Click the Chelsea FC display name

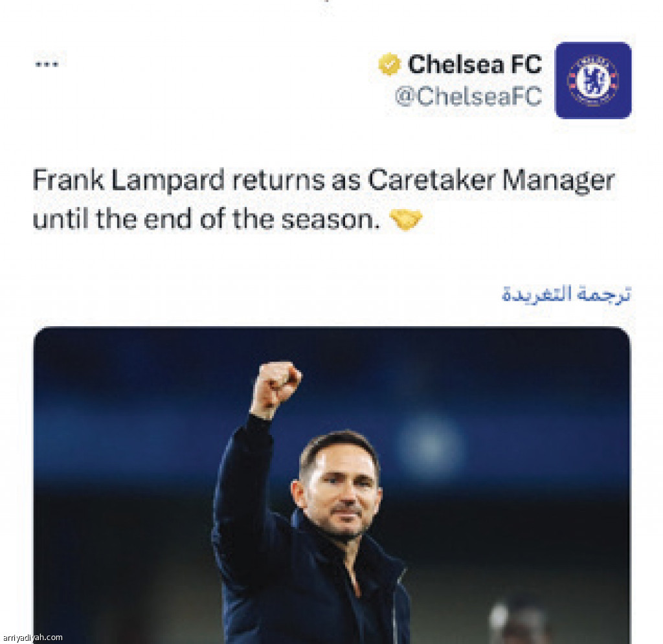coord(475,64)
